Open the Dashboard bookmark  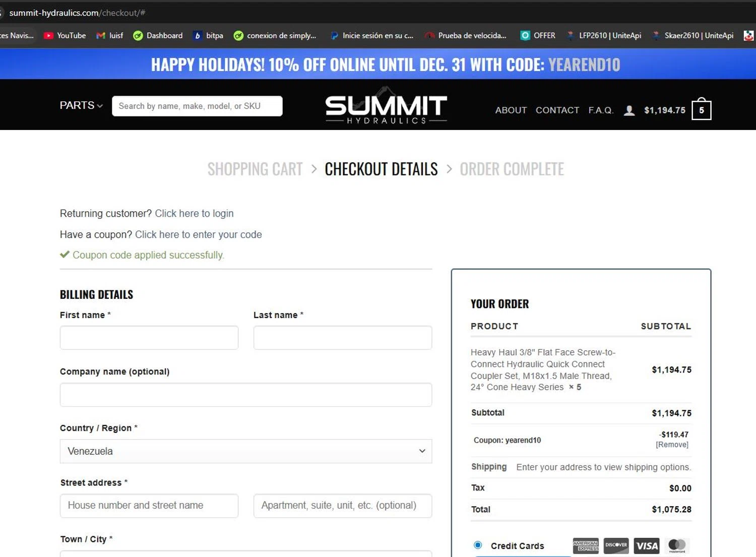[x=158, y=35]
